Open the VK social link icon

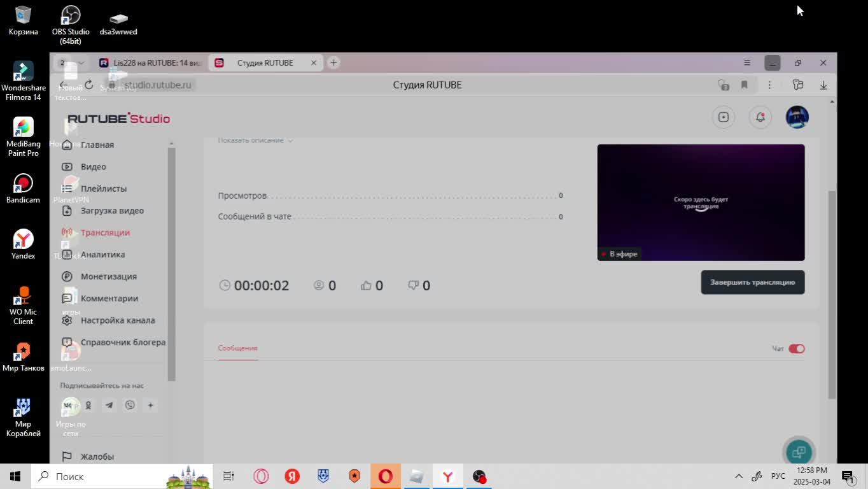[67, 405]
